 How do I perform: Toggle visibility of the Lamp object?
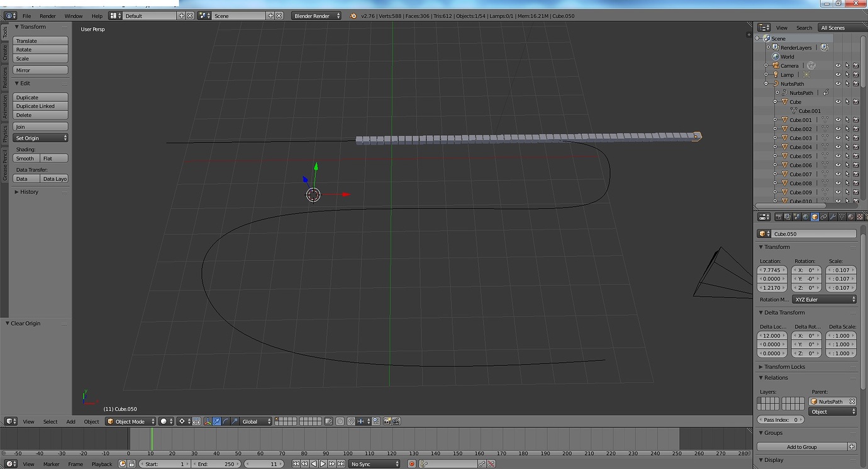[x=838, y=75]
